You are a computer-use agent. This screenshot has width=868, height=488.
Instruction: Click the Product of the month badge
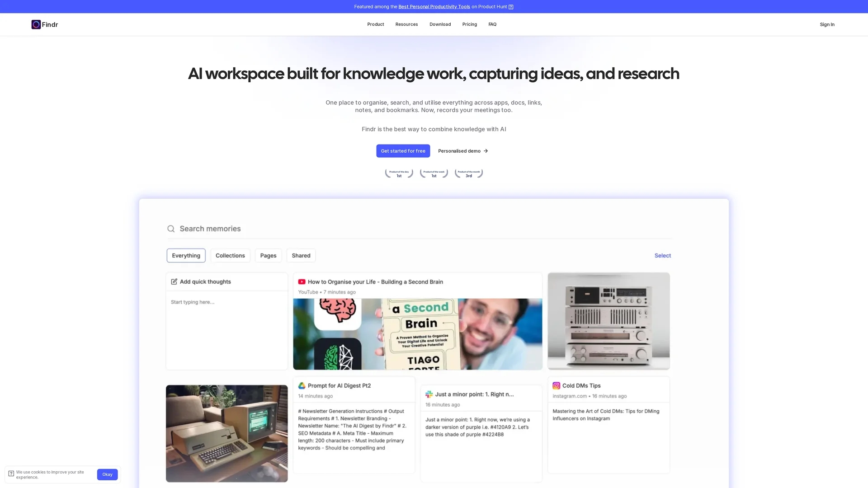click(x=469, y=174)
